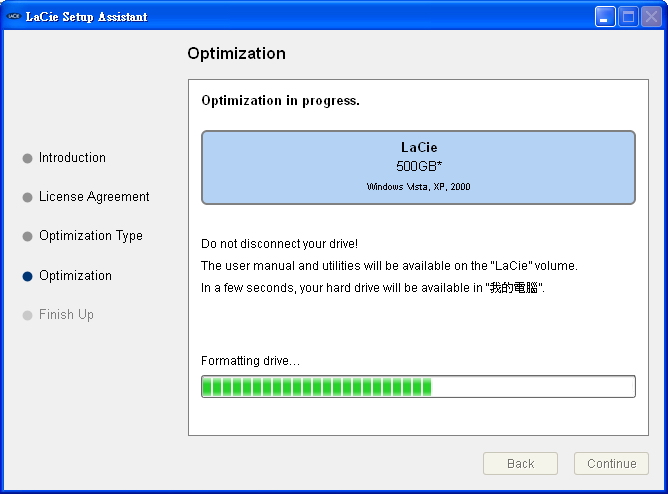Select the Introduction step label

click(x=72, y=158)
